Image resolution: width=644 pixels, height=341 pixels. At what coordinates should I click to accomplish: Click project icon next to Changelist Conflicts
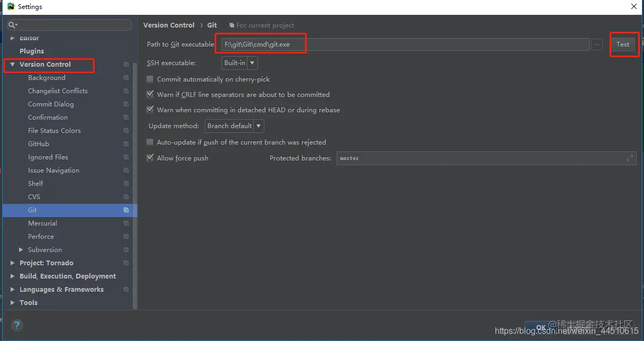(x=126, y=91)
